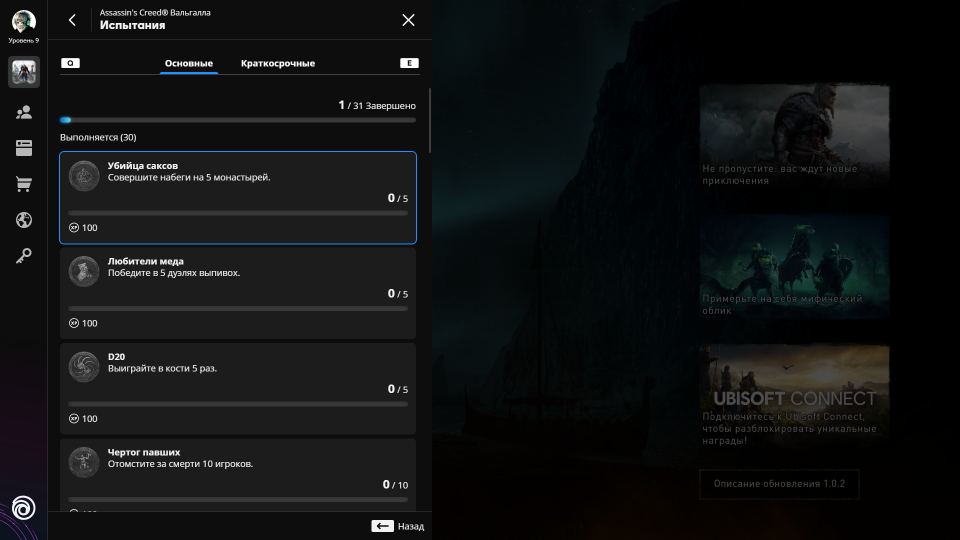The width and height of the screenshot is (960, 540).
Task: Click the Выиграйте в кости 5 раз description
Action: point(162,369)
